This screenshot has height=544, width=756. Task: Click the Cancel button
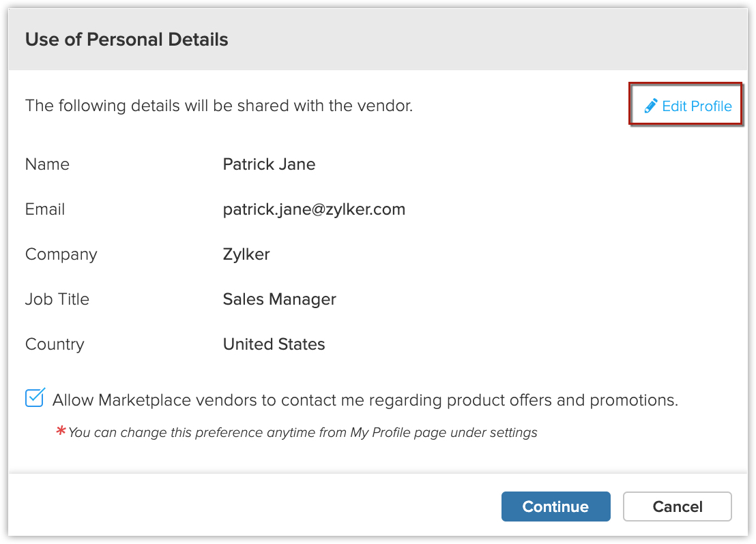tap(677, 507)
